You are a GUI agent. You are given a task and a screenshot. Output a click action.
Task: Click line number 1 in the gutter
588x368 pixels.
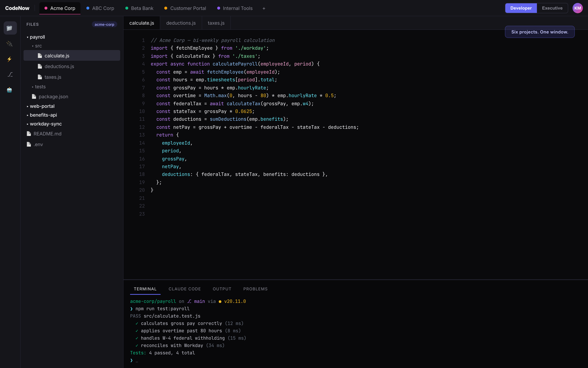(143, 40)
